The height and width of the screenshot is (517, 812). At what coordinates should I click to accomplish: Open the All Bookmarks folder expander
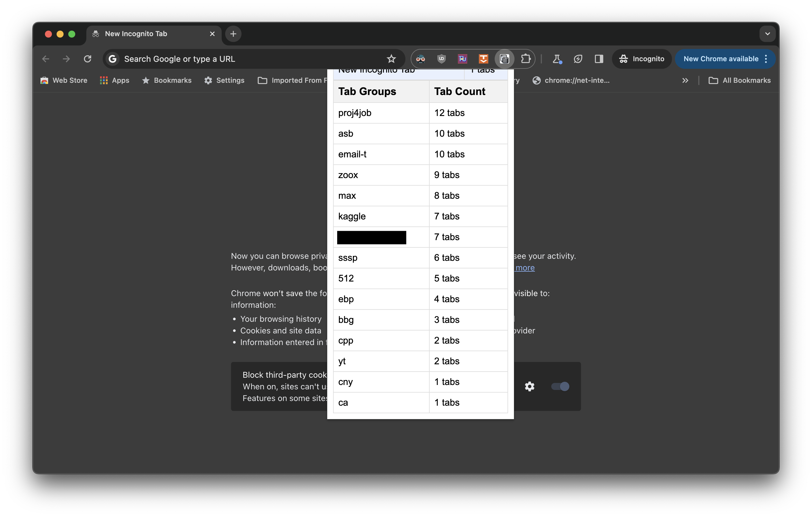742,80
